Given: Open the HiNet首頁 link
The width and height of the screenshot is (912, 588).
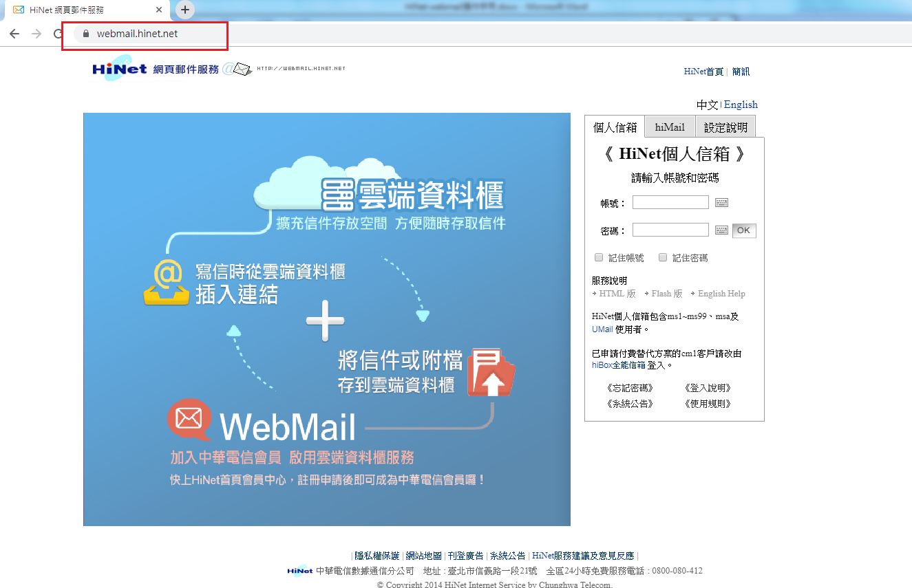Looking at the screenshot, I should click(703, 72).
